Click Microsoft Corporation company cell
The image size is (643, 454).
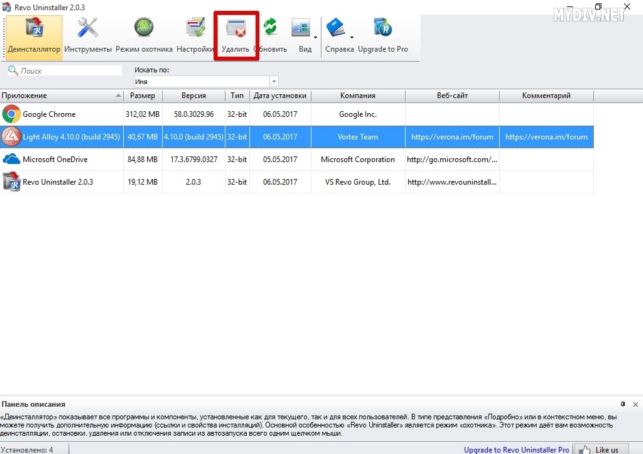tap(358, 160)
